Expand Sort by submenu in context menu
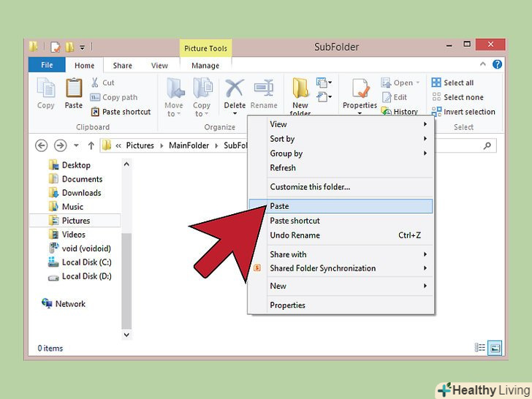 pyautogui.click(x=342, y=139)
